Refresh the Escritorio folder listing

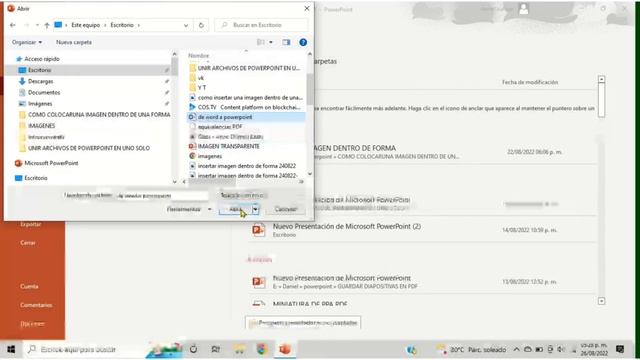[201, 25]
